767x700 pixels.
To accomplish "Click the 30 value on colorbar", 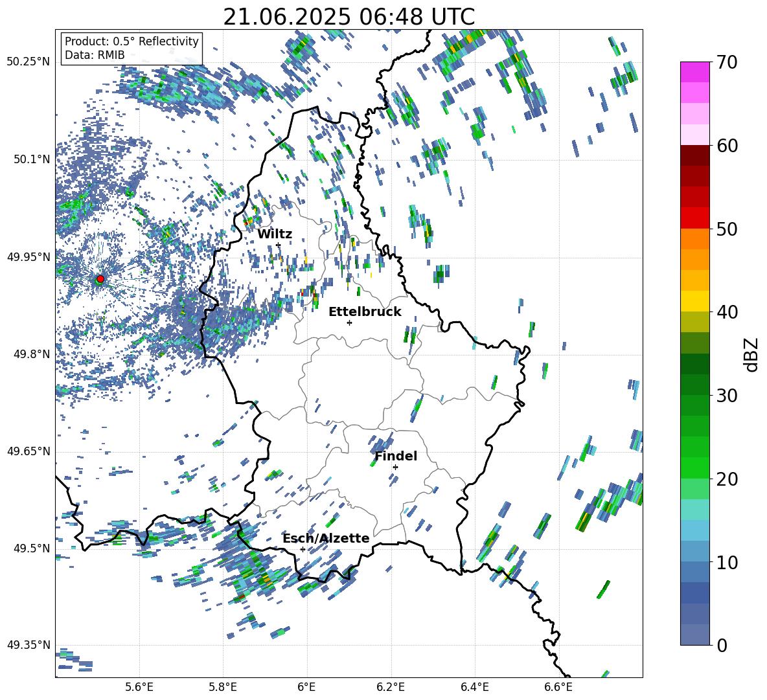I will point(727,396).
